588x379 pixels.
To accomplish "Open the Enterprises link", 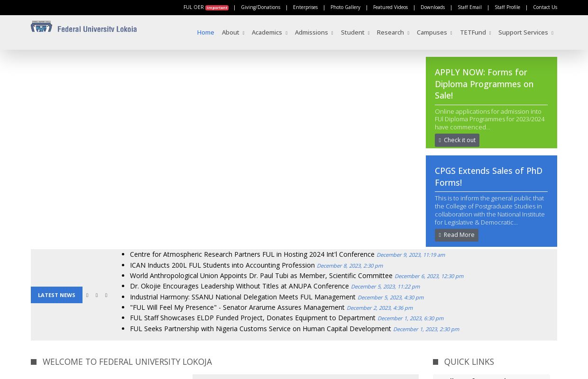I will tap(305, 7).
